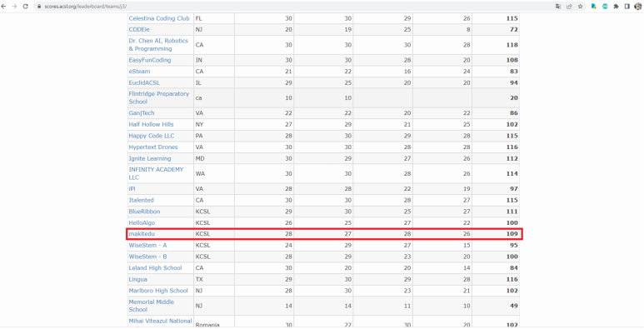Open the translate page icon
Viewport: 644px width, 329px height.
(x=558, y=7)
